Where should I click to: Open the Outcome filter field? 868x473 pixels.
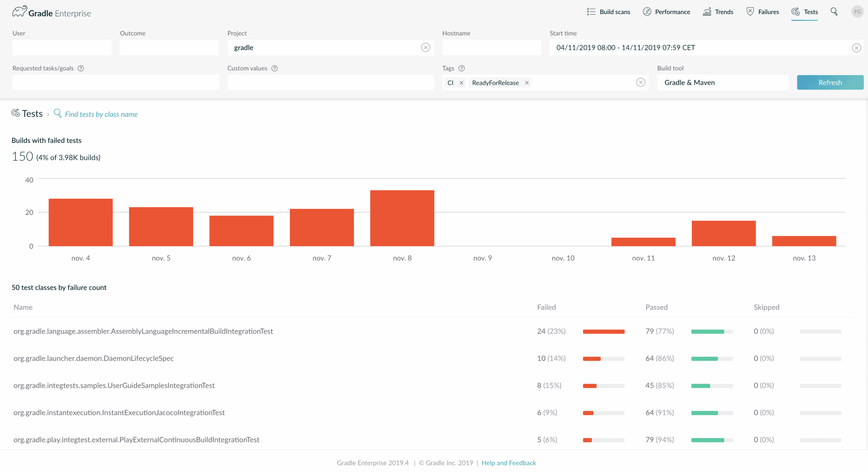169,48
